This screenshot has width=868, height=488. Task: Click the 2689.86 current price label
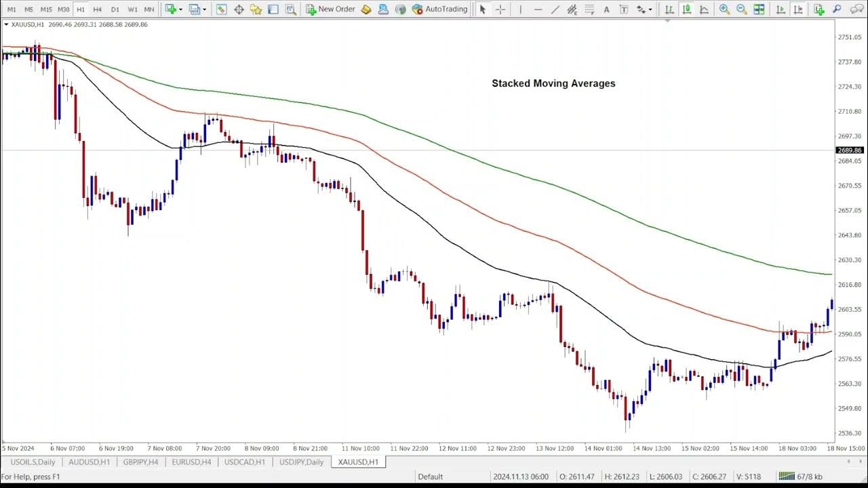click(850, 150)
